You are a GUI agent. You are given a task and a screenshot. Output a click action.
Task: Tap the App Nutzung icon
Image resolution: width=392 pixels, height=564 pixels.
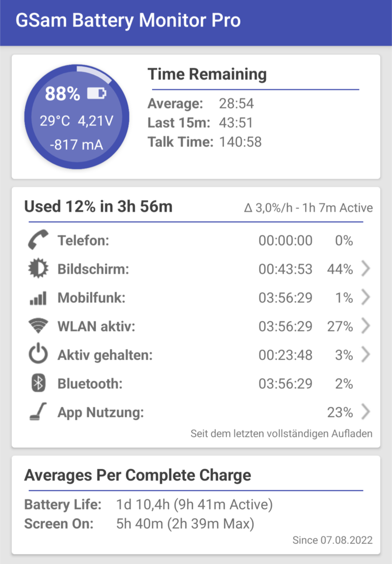tap(38, 412)
